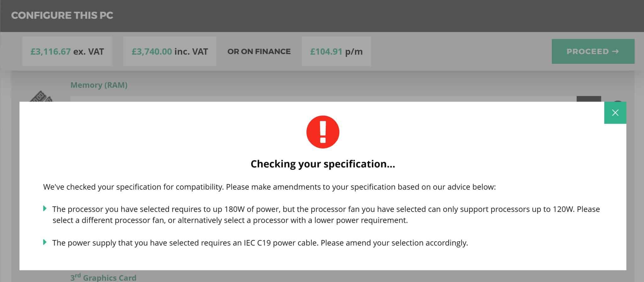The height and width of the screenshot is (282, 644).
Task: Click the "Checking your specification..." dialog heading
Action: [x=323, y=164]
